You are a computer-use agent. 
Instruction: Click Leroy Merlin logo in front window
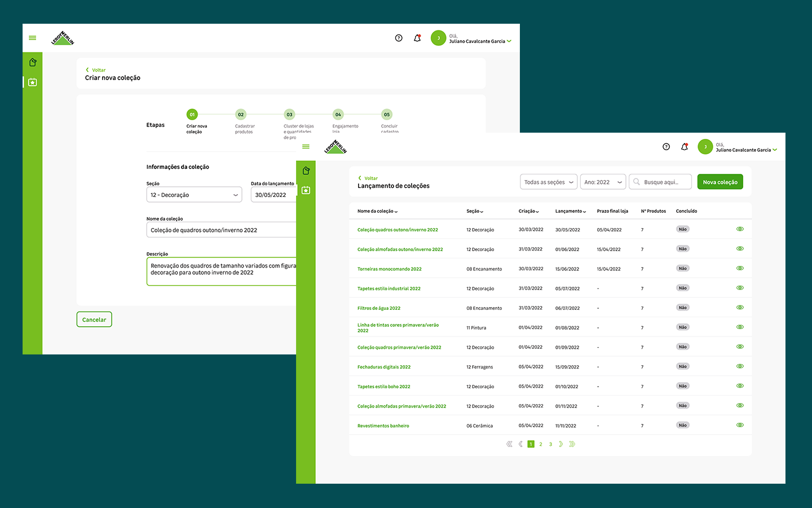[336, 147]
